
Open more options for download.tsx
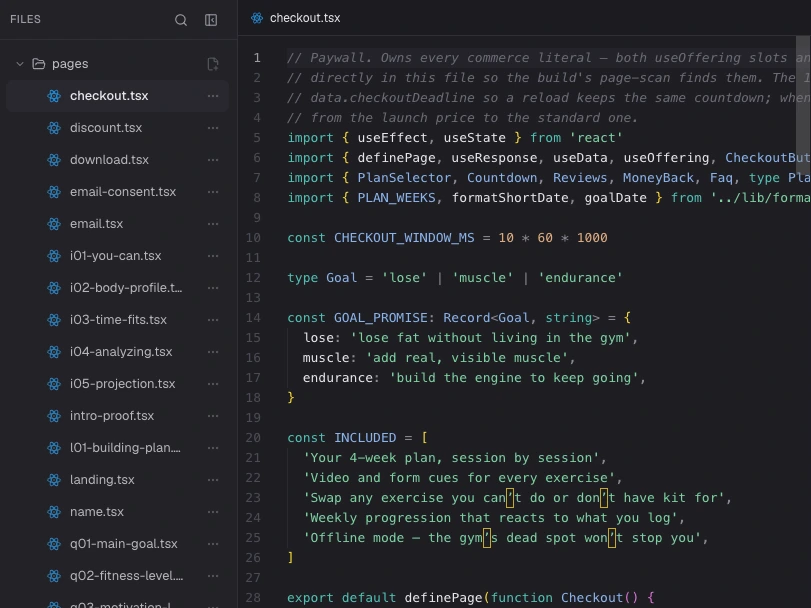click(x=213, y=160)
